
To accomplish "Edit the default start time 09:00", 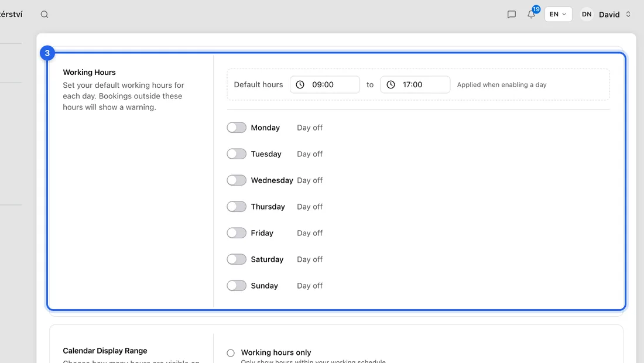I will pos(325,84).
